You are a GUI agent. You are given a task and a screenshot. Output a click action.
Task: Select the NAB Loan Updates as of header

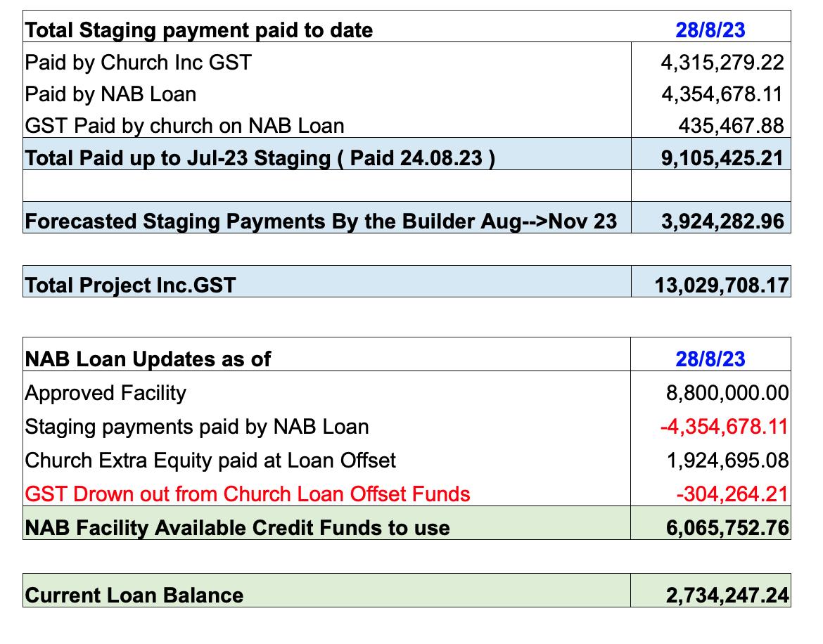coord(148,359)
